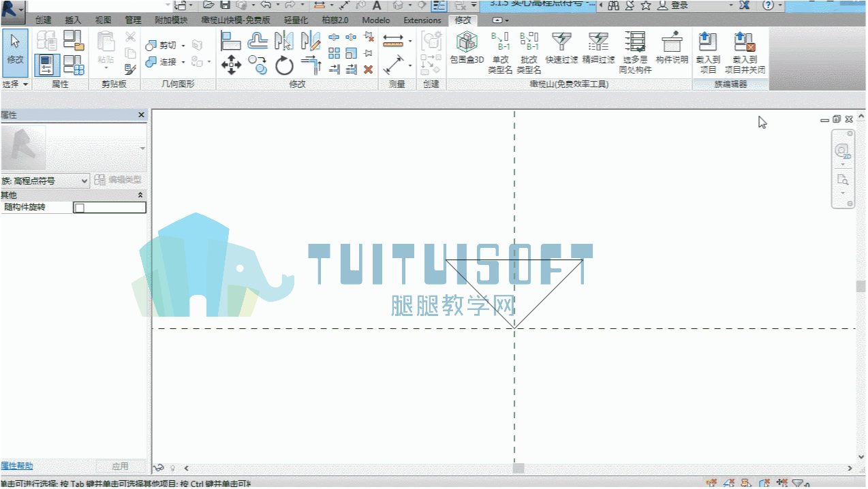Open the family types icon in the 属性 panel
This screenshot has width=868, height=489.
tap(74, 65)
